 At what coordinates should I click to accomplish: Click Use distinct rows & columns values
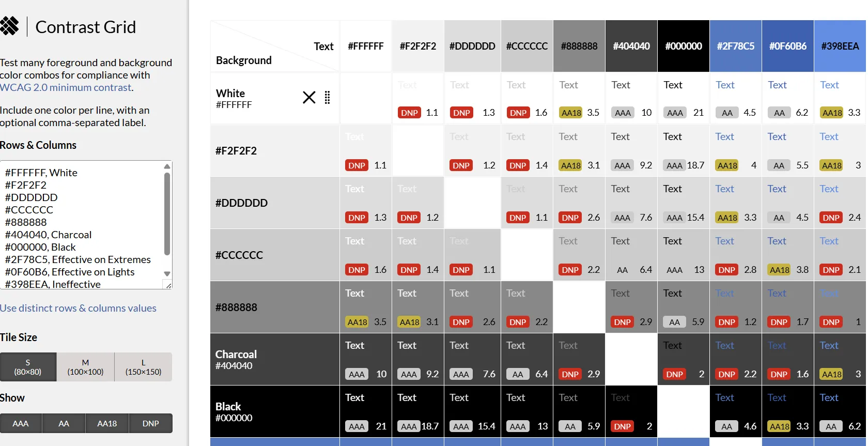tap(78, 308)
